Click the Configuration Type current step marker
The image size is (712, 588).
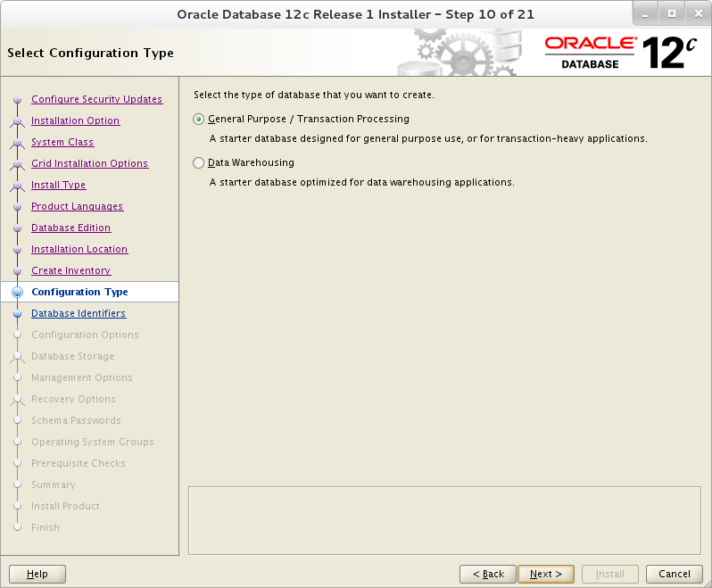(17, 292)
